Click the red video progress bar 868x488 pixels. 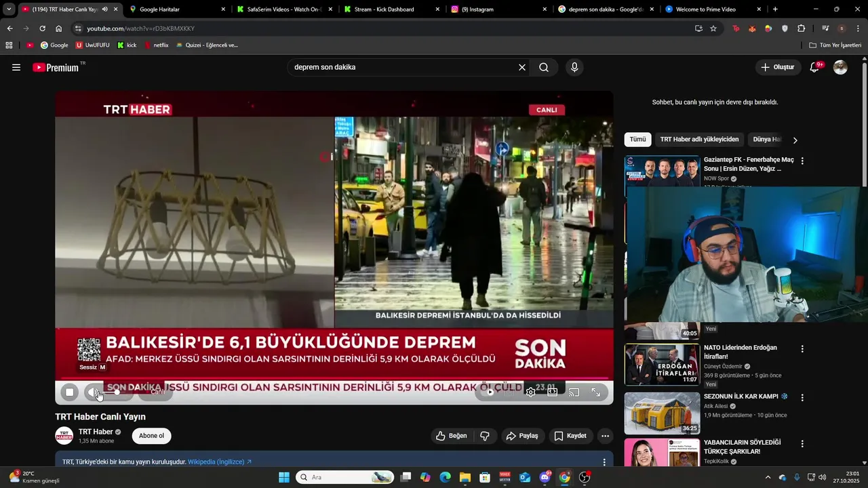(x=334, y=378)
